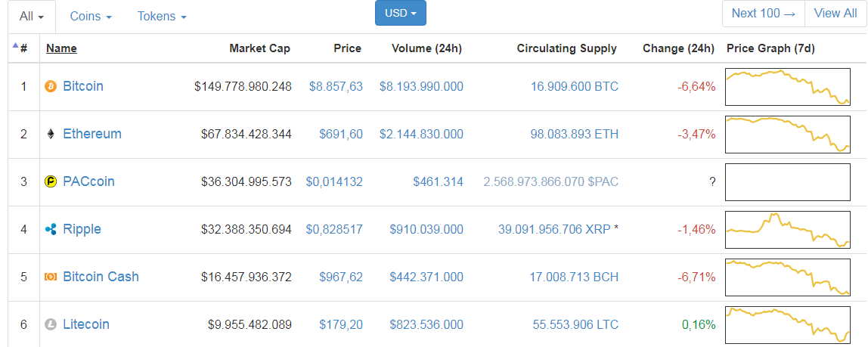Select the All tab
868x347 pixels.
tap(32, 17)
